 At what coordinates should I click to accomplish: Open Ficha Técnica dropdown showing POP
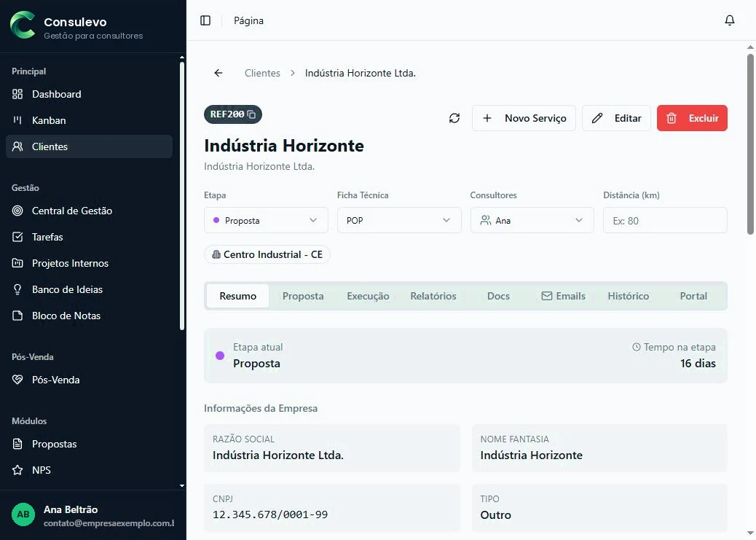tap(399, 221)
